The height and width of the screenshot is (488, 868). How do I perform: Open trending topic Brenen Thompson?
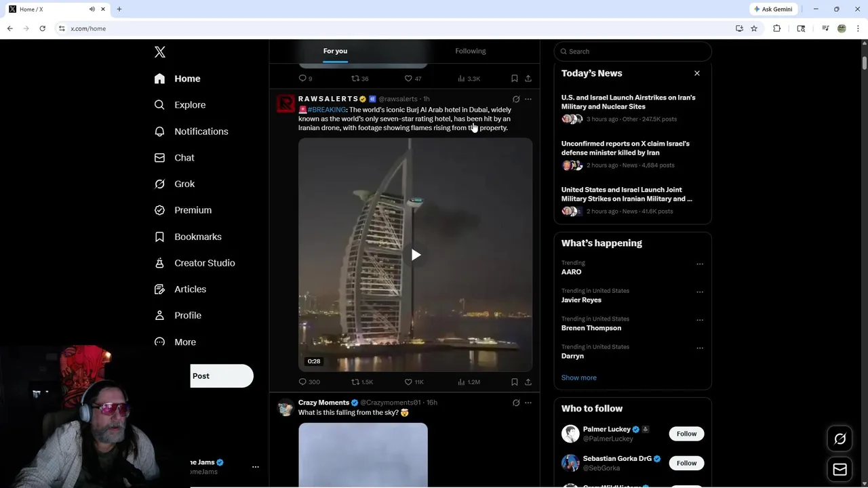[x=591, y=328]
